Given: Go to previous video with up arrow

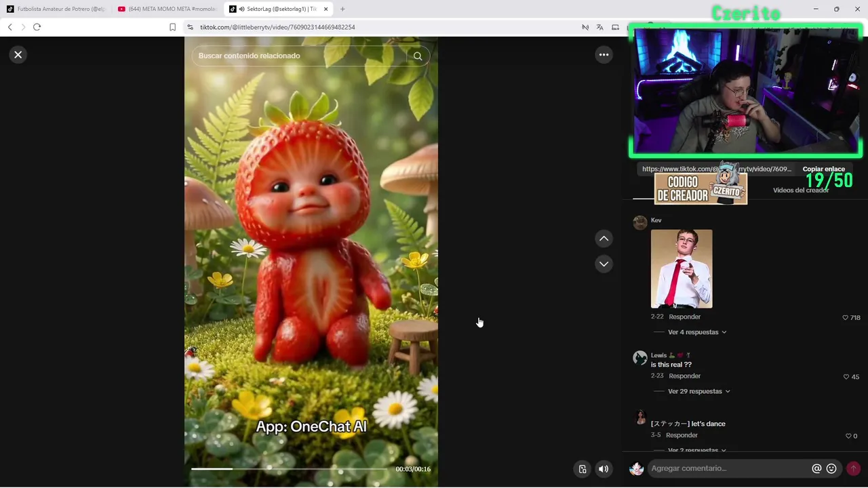Looking at the screenshot, I should click(604, 239).
